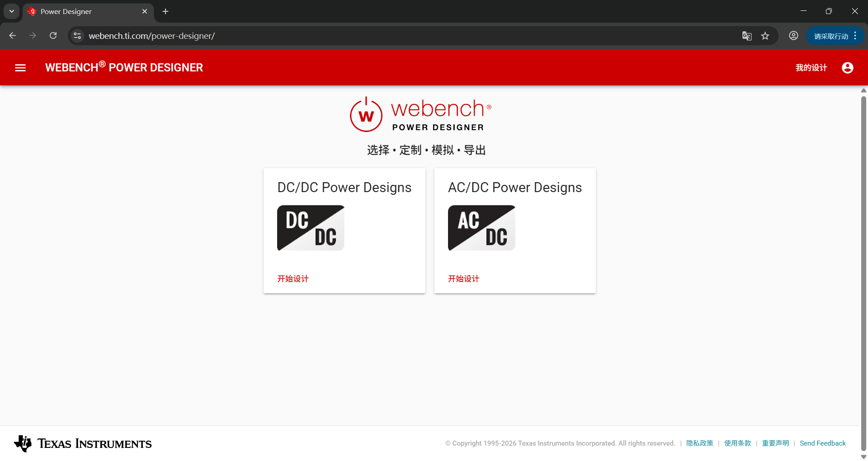Click the copyright notice text
Viewport: 868px width, 461px height.
pos(560,443)
